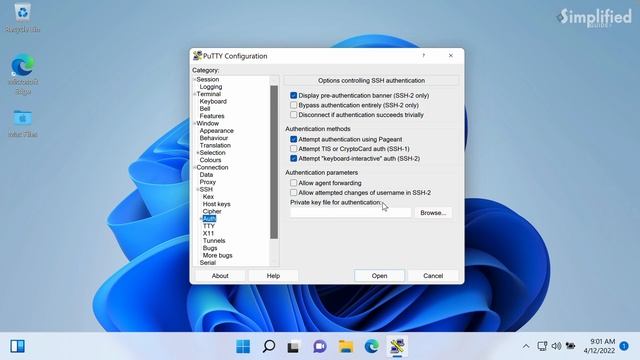Click the PuTTY title bar icon
The height and width of the screenshot is (360, 640).
click(197, 56)
